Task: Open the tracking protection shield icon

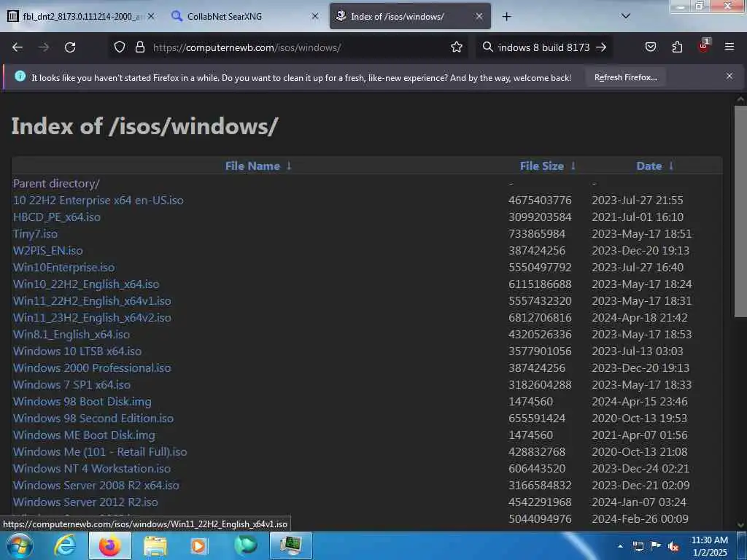Action: click(120, 47)
